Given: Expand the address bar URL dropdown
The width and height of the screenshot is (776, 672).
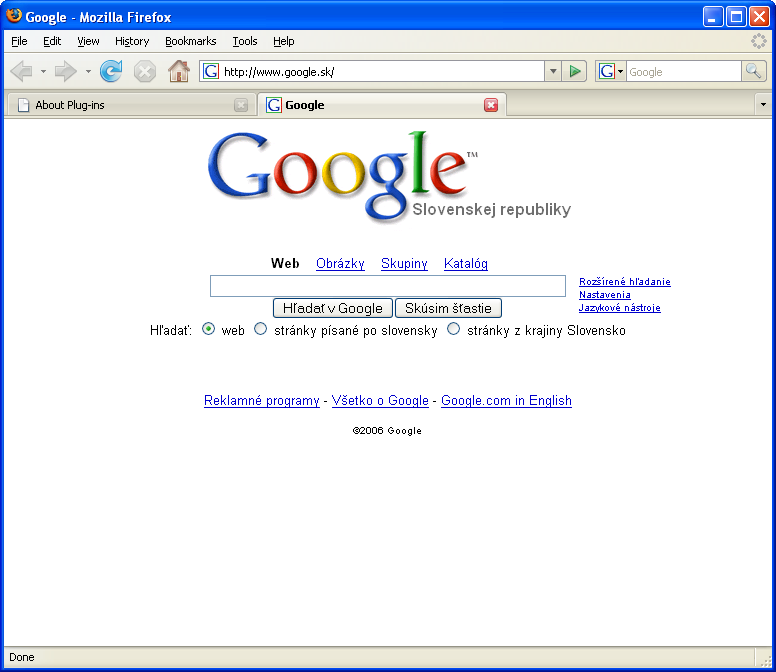Looking at the screenshot, I should 553,72.
